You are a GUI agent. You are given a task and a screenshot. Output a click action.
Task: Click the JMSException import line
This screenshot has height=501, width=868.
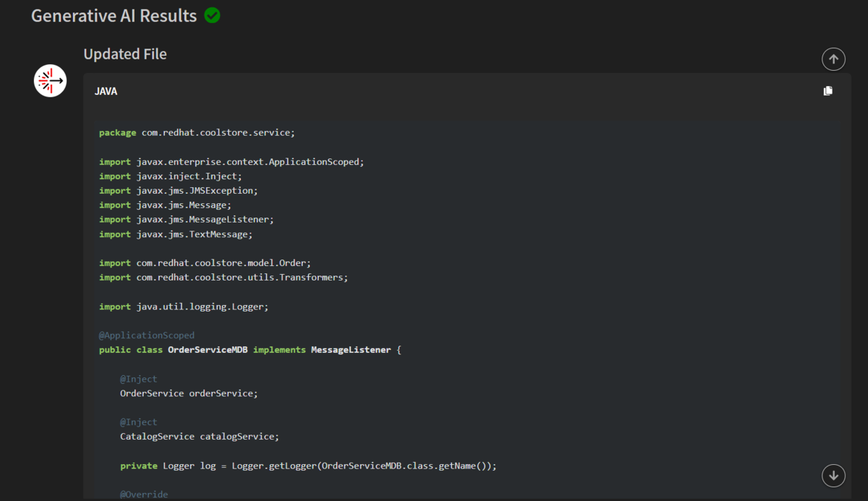(x=178, y=191)
